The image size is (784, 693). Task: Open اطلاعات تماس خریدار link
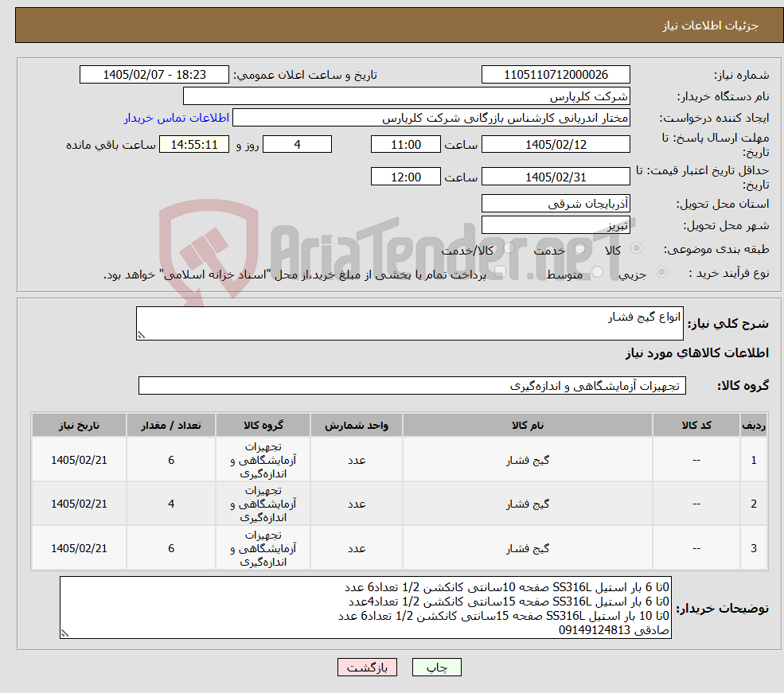(177, 118)
